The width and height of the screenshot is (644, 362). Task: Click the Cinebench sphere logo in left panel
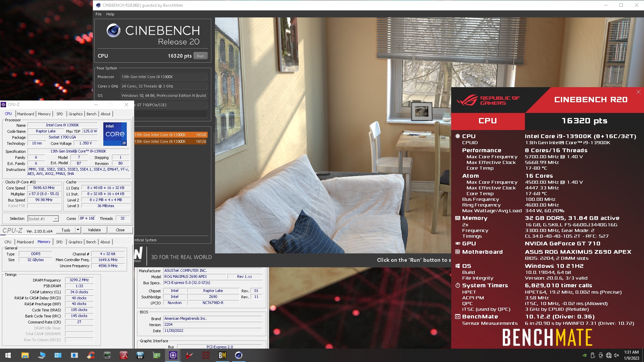coord(113,31)
